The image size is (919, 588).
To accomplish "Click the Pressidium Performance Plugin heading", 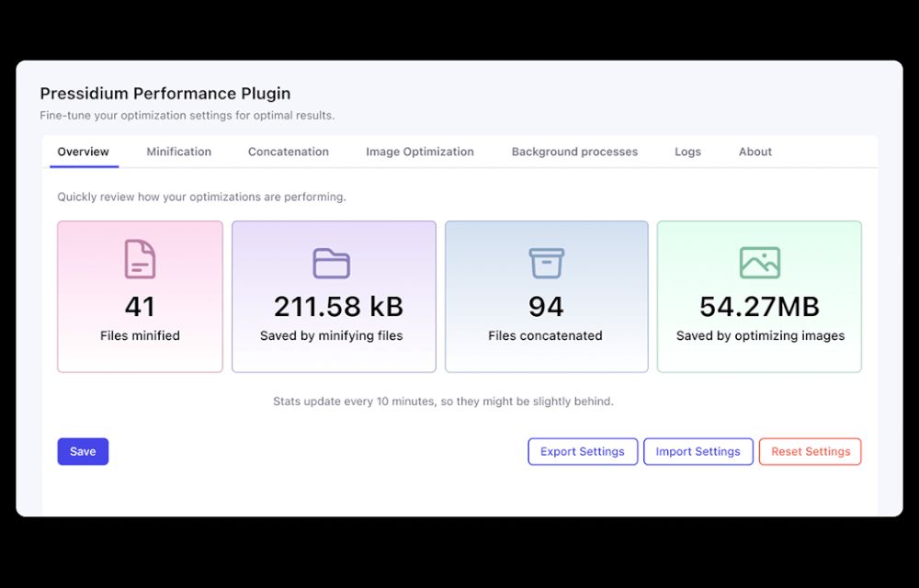I will 165,94.
